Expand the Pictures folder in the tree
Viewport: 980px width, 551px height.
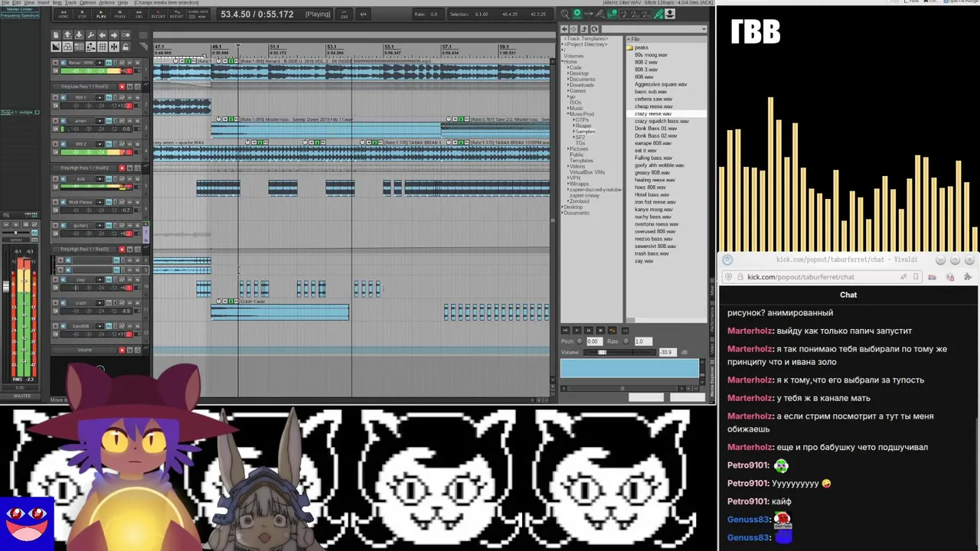click(x=568, y=149)
